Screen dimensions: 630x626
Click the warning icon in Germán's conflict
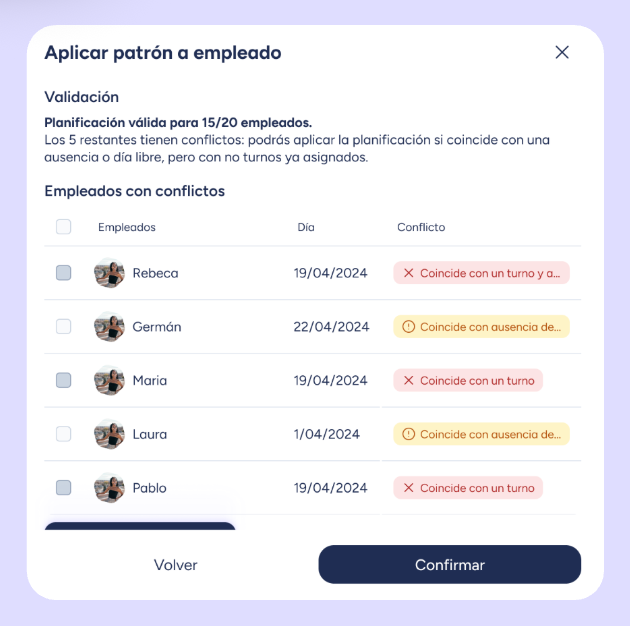click(x=408, y=327)
